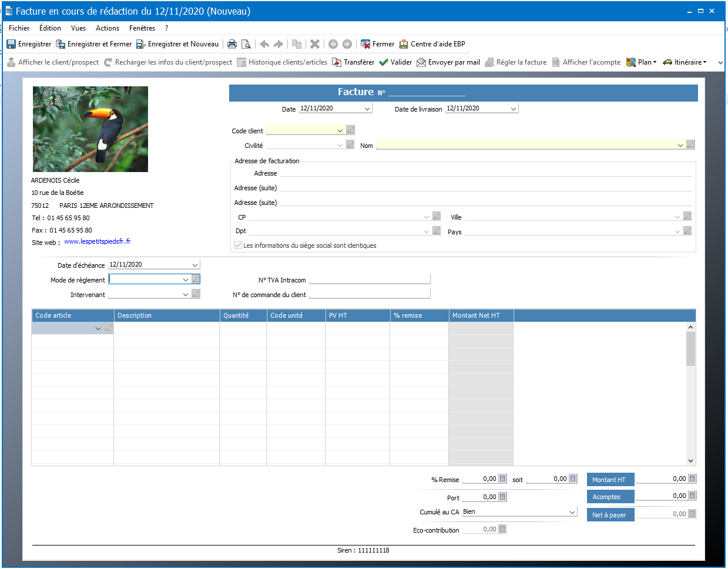Open calculator beside Port amount field
The width and height of the screenshot is (728, 569).
[x=502, y=497]
